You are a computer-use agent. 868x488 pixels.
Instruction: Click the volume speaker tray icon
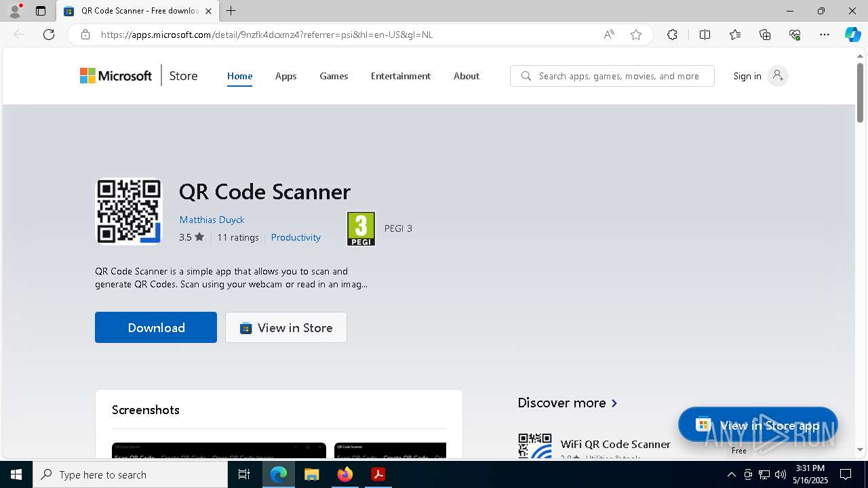(781, 474)
